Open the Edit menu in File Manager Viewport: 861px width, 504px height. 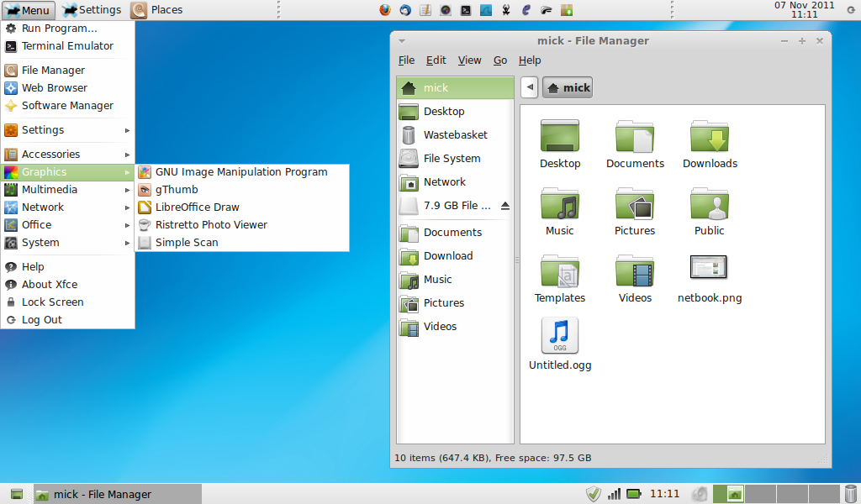[436, 60]
